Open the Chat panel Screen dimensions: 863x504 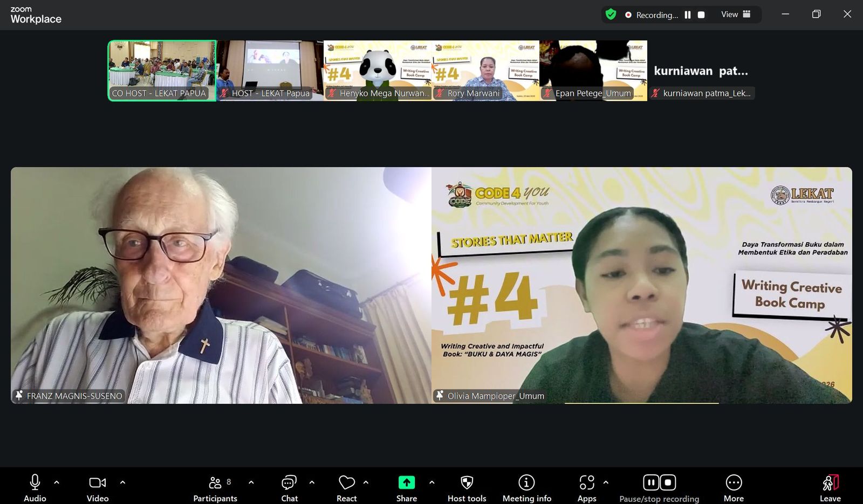[289, 488]
